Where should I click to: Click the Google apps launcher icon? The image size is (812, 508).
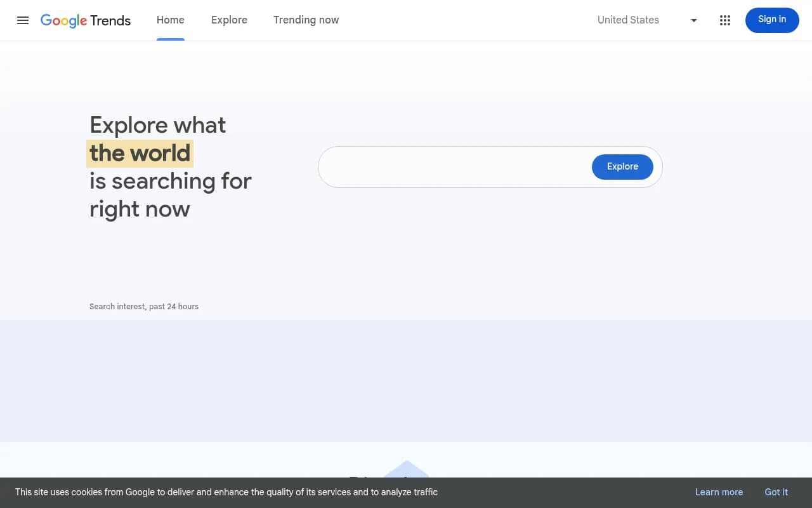(x=724, y=20)
